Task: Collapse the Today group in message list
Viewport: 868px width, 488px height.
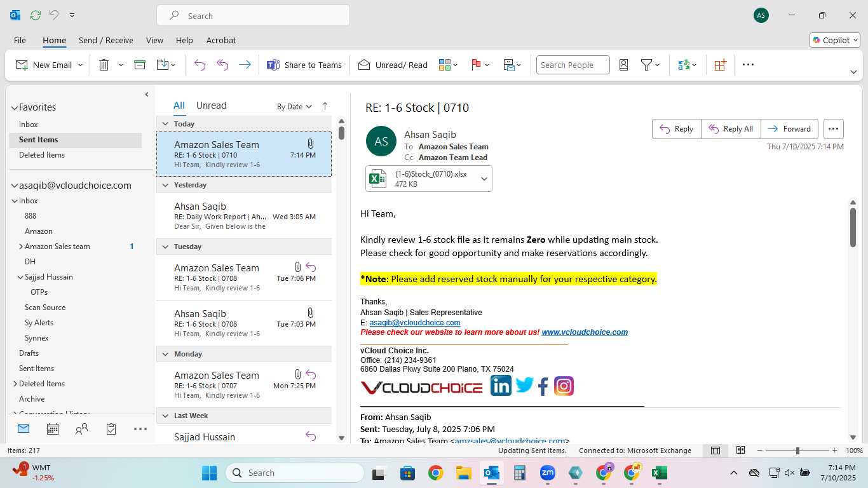Action: pyautogui.click(x=165, y=124)
